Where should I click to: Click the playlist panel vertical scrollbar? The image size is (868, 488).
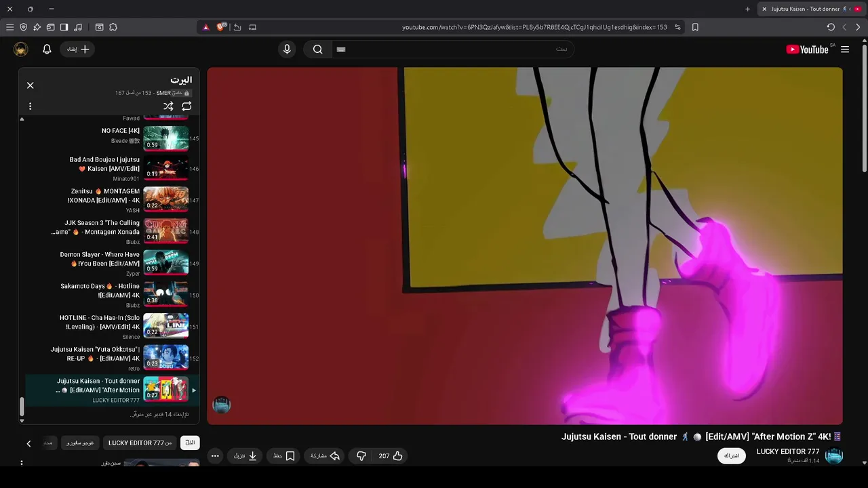coord(22,406)
